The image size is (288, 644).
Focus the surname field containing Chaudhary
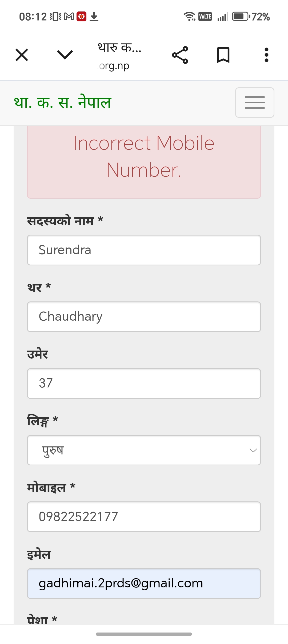coord(144,317)
